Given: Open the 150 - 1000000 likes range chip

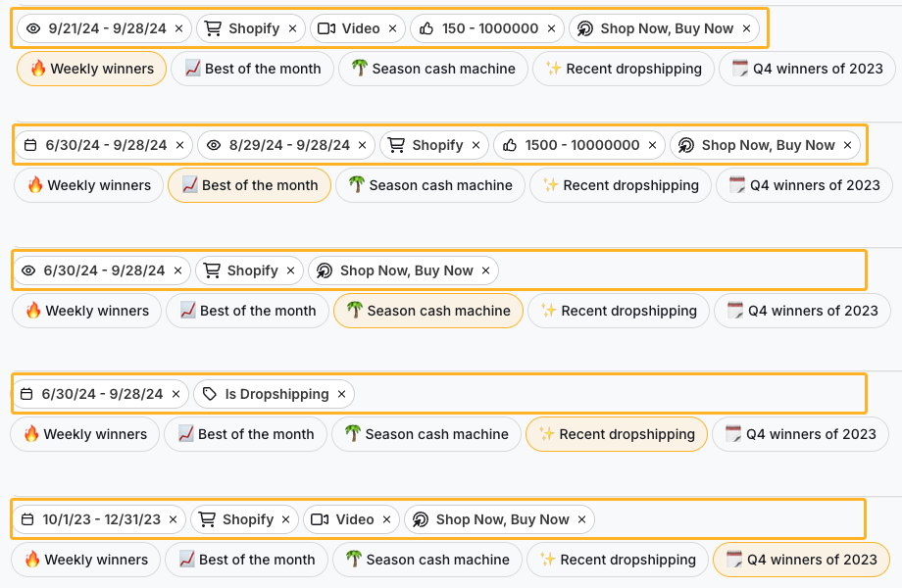Looking at the screenshot, I should 486,28.
